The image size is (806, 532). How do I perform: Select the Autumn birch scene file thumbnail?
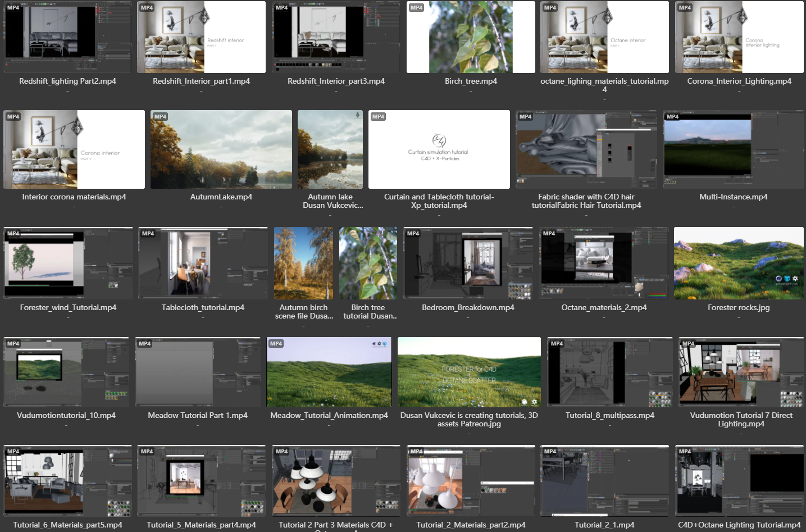pyautogui.click(x=303, y=263)
